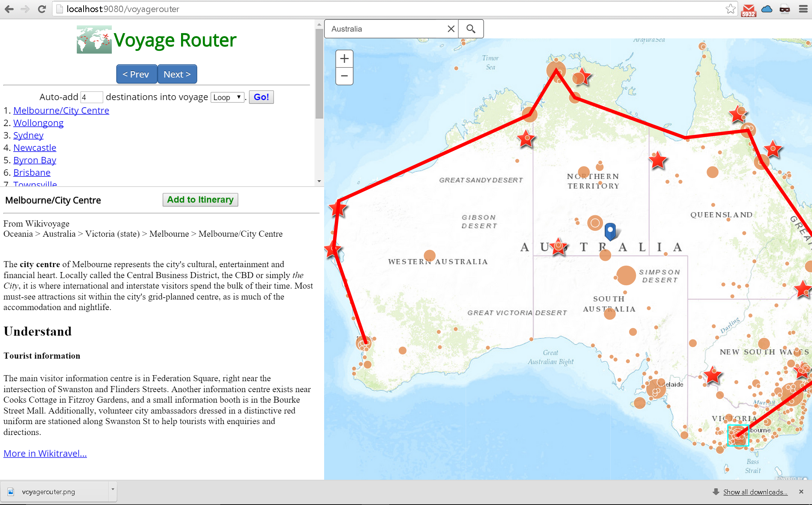This screenshot has height=505, width=812.
Task: Click Add to Itinerary button
Action: tap(200, 200)
